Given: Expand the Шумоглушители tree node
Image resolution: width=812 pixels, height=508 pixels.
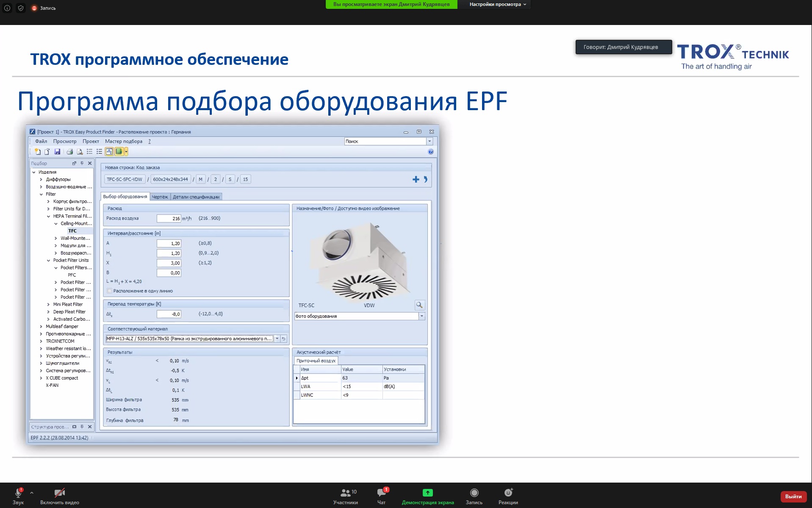Looking at the screenshot, I should [x=41, y=363].
